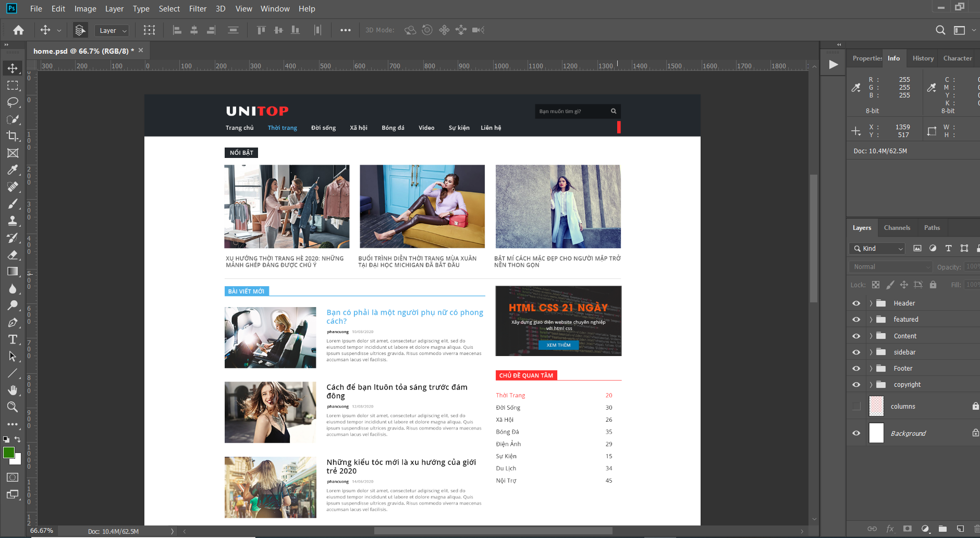Show the columns layer by enabling its visibility
This screenshot has height=538, width=980.
pyautogui.click(x=855, y=406)
